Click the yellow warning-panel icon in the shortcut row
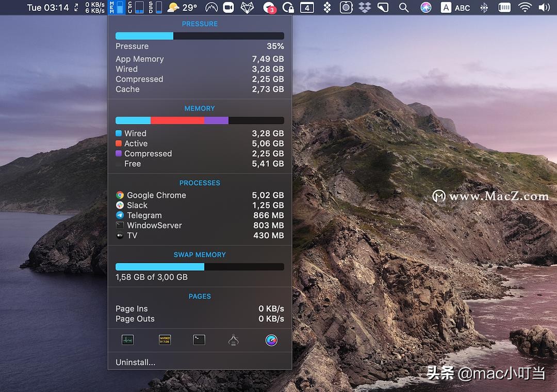The image size is (557, 392). point(165,339)
